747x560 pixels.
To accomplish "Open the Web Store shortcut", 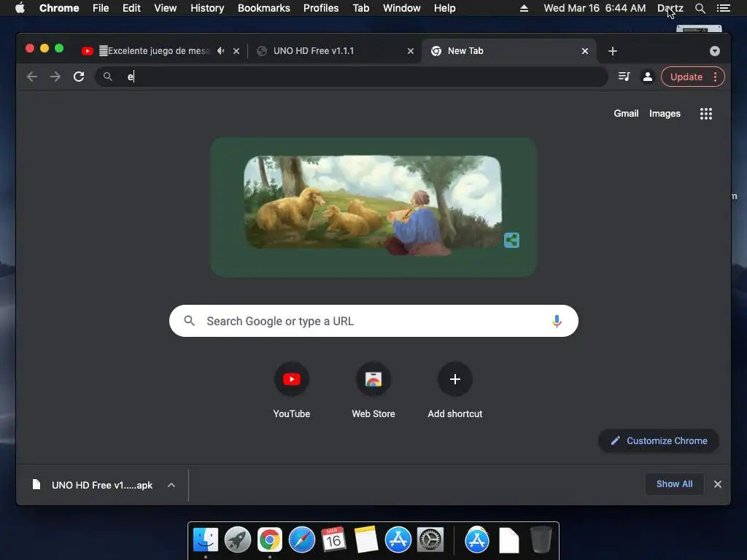I will coord(373,391).
